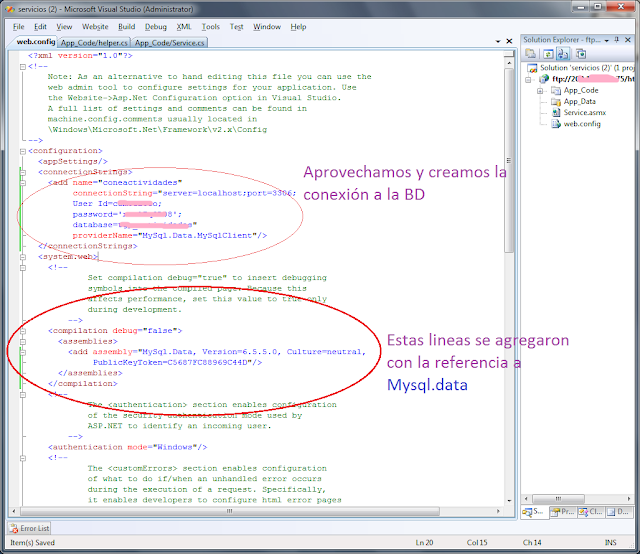This screenshot has width=640, height=554.
Task: Close the Solution Explorer panel
Action: (x=628, y=40)
